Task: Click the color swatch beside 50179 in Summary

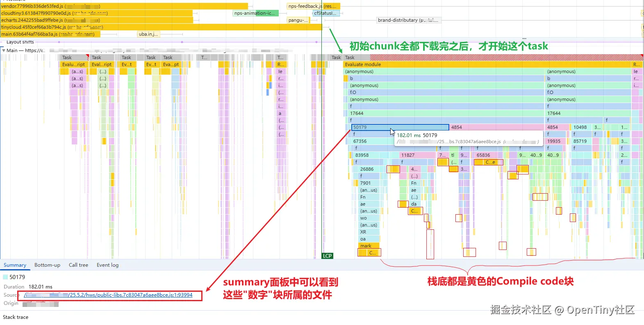Action: pyautogui.click(x=5, y=277)
